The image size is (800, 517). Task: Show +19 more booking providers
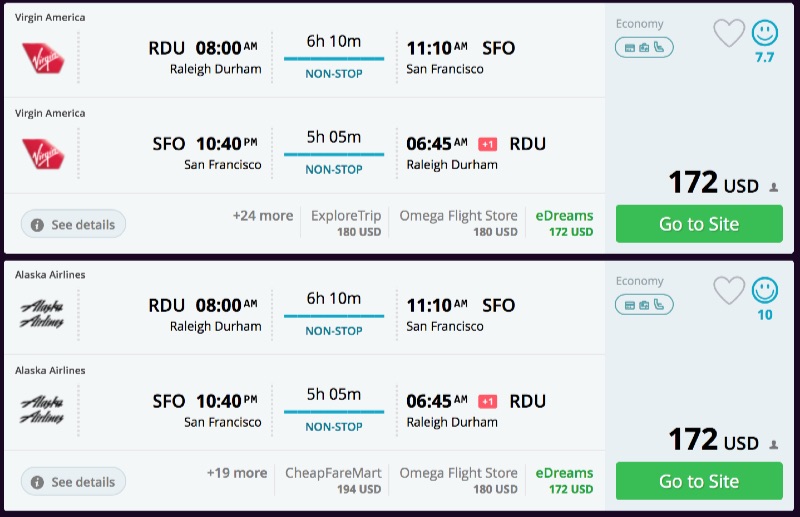click(237, 473)
